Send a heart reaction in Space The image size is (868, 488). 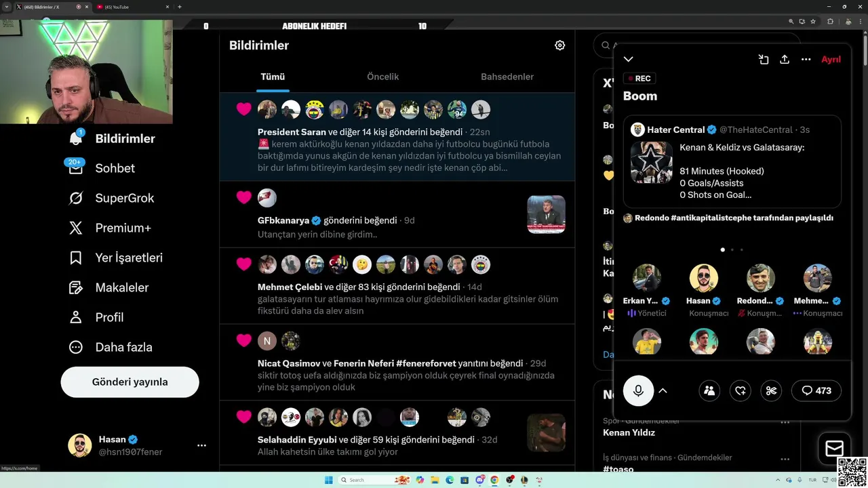tap(741, 390)
